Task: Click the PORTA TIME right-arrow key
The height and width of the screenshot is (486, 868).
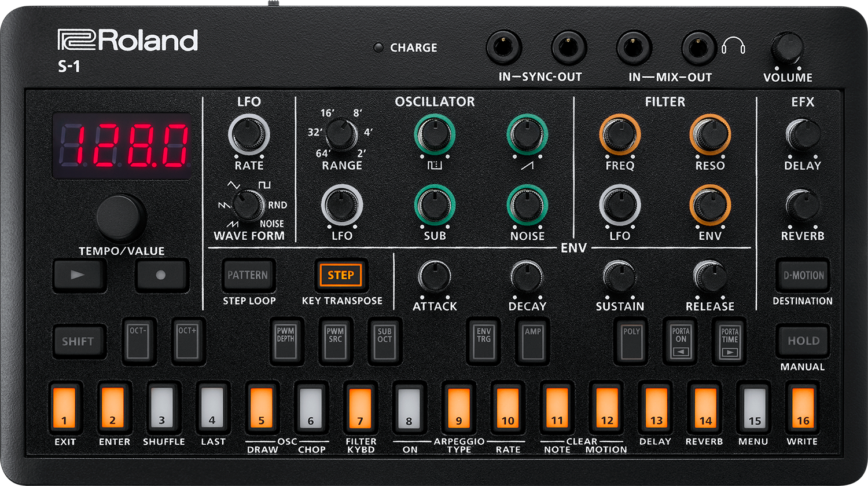Action: (729, 341)
